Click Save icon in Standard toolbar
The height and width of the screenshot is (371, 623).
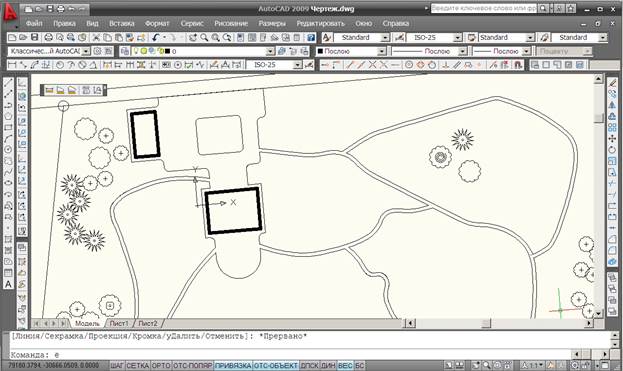tap(35, 37)
